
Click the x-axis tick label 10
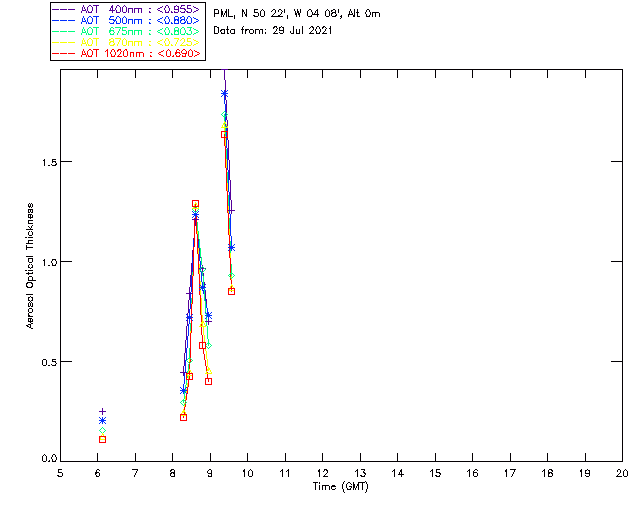point(247,473)
